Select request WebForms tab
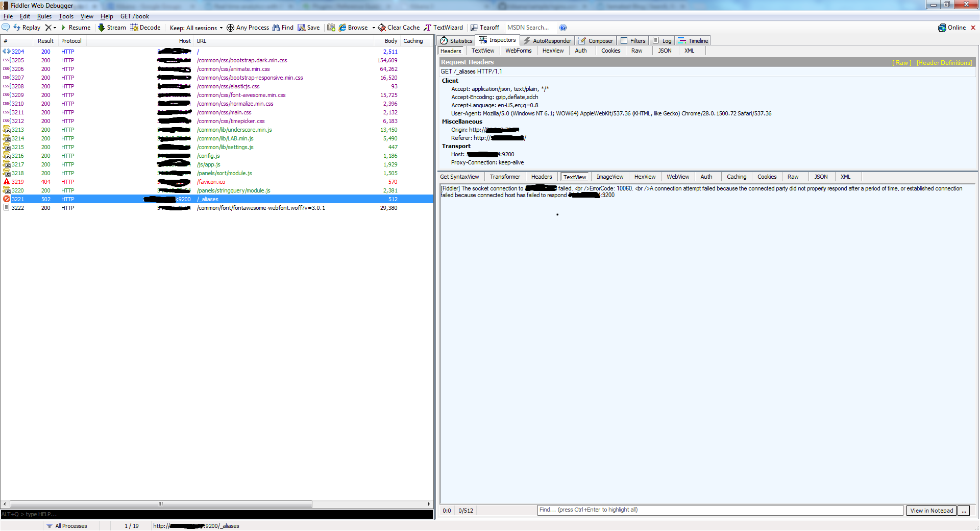The height and width of the screenshot is (531, 980). click(x=519, y=51)
